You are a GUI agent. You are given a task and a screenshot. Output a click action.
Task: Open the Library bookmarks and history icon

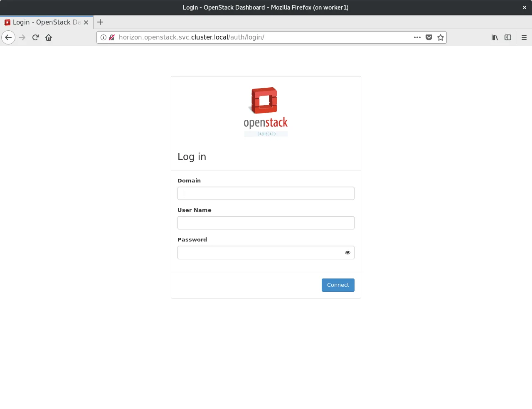(495, 37)
